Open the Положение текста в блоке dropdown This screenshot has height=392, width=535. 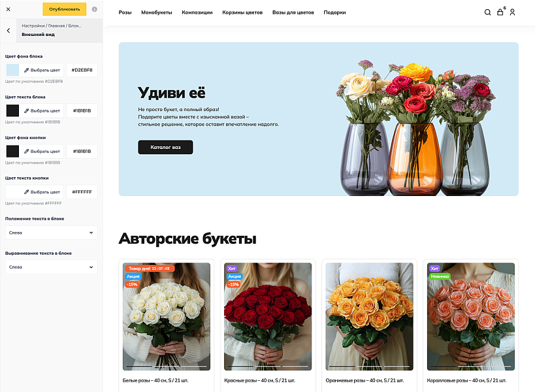pos(51,232)
